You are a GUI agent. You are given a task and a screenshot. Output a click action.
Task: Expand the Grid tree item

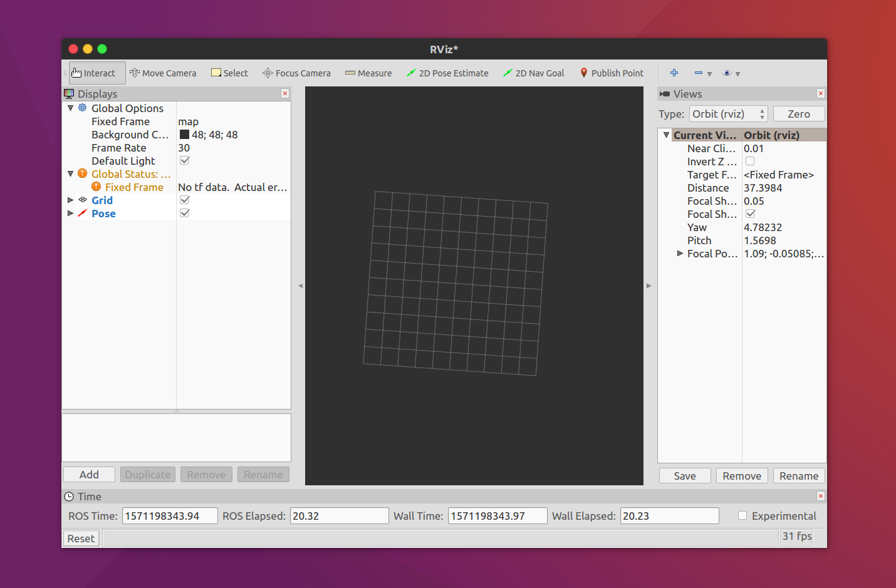pos(70,200)
